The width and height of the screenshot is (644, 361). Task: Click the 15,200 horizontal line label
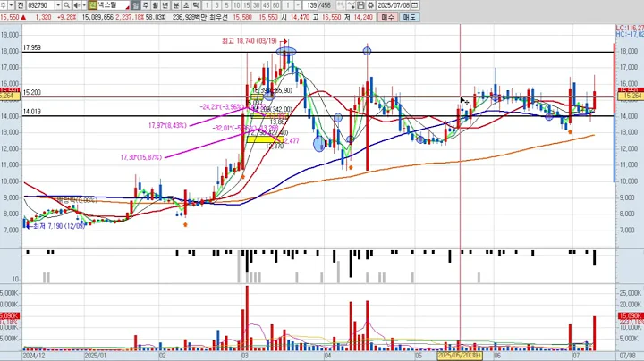[x=31, y=92]
